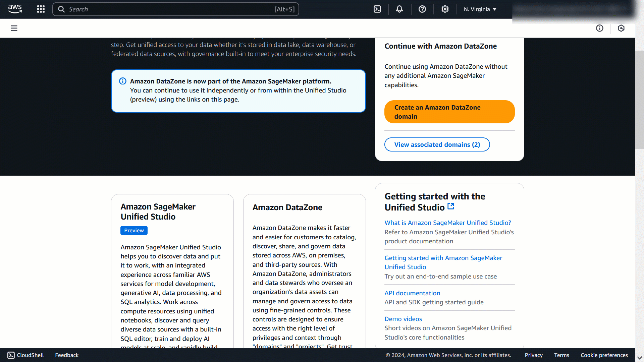
Task: Click the AWS logo home icon
Action: click(x=15, y=9)
